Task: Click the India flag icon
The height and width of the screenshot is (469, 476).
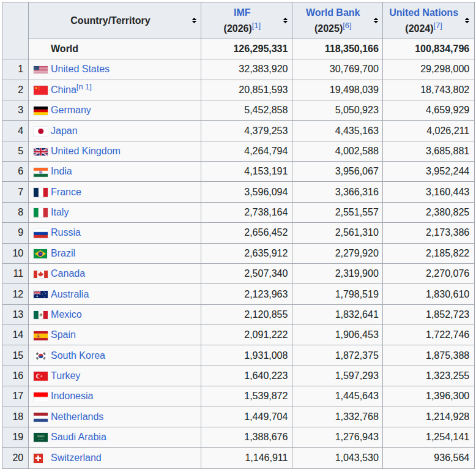Action: (40, 172)
